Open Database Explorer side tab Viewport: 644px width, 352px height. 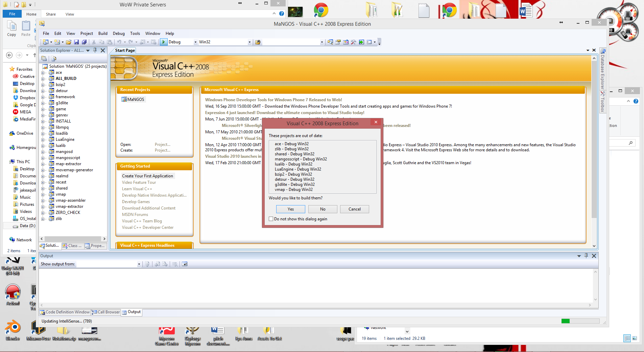[602, 69]
